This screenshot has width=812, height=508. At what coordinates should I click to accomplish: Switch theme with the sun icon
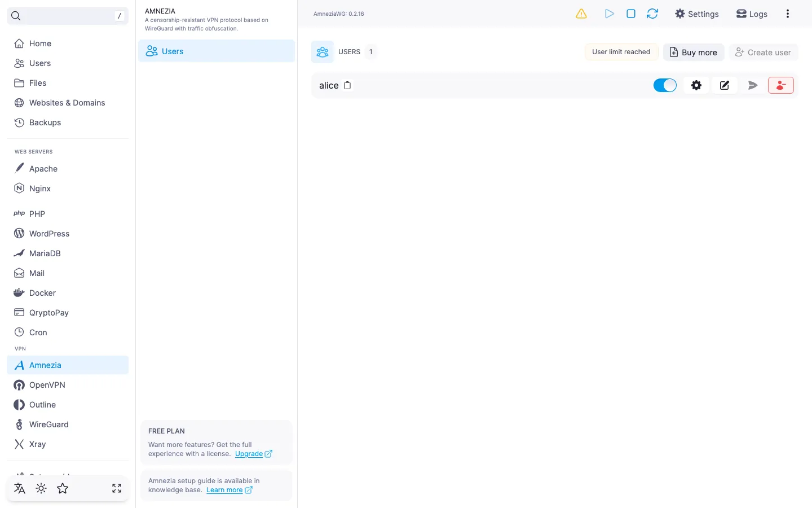tap(41, 488)
